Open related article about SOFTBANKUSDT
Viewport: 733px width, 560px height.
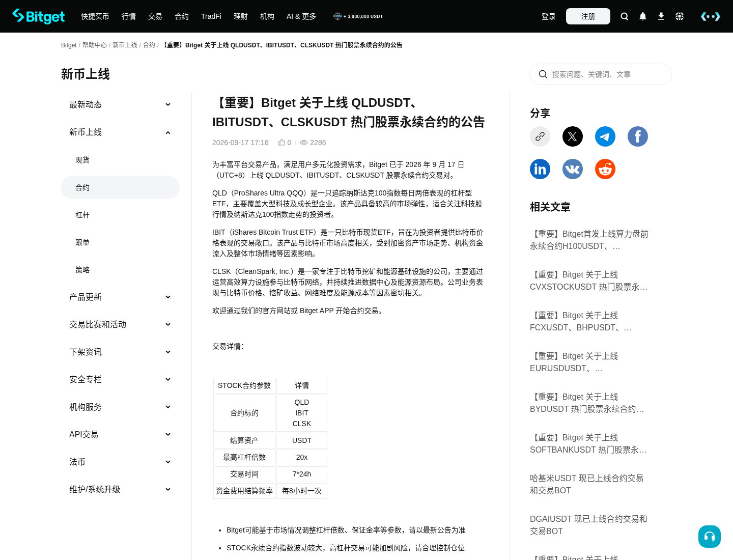589,444
